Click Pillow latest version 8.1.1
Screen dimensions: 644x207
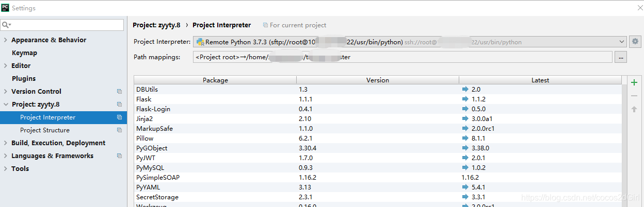click(478, 139)
